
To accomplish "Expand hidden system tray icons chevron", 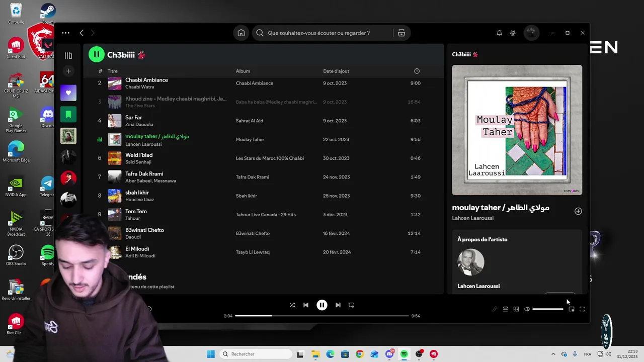I will [553, 354].
